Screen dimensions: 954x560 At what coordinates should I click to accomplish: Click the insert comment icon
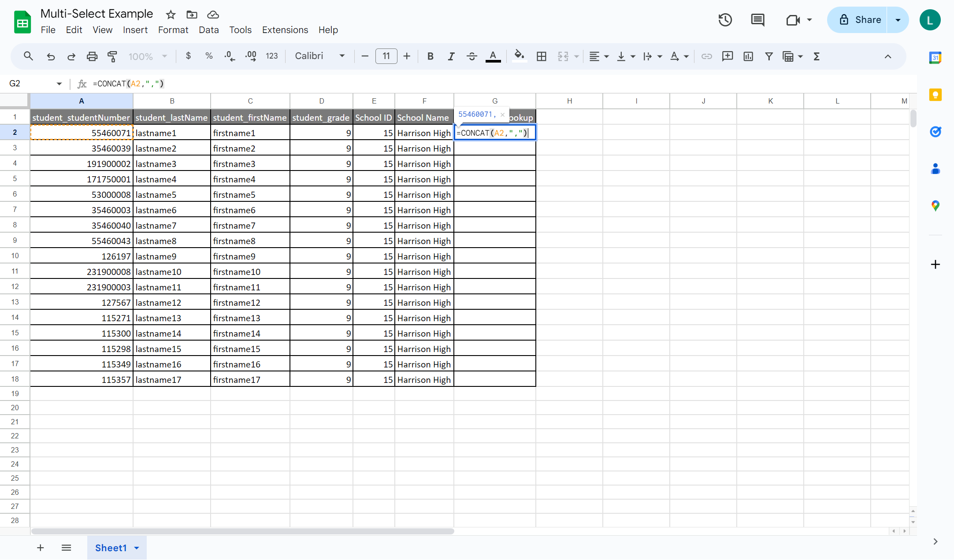tap(727, 56)
